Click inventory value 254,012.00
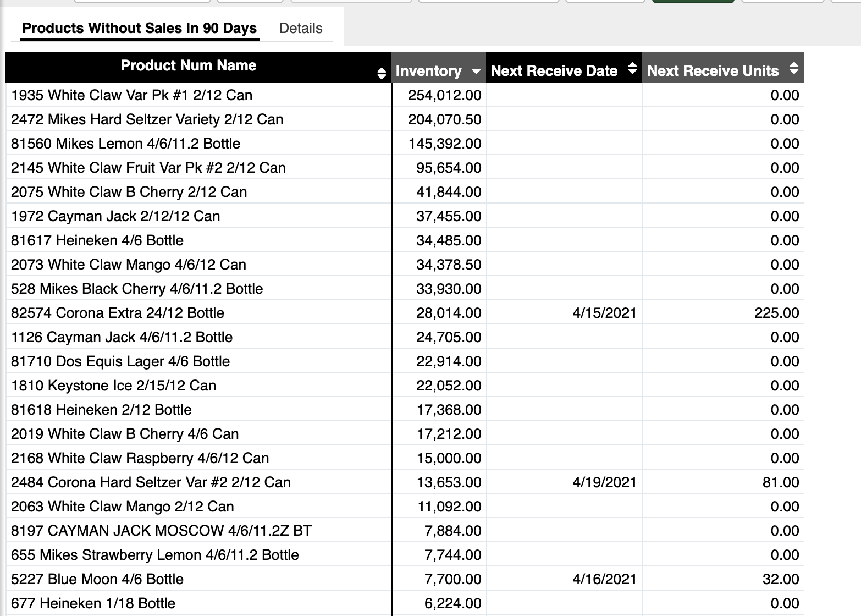 445,95
